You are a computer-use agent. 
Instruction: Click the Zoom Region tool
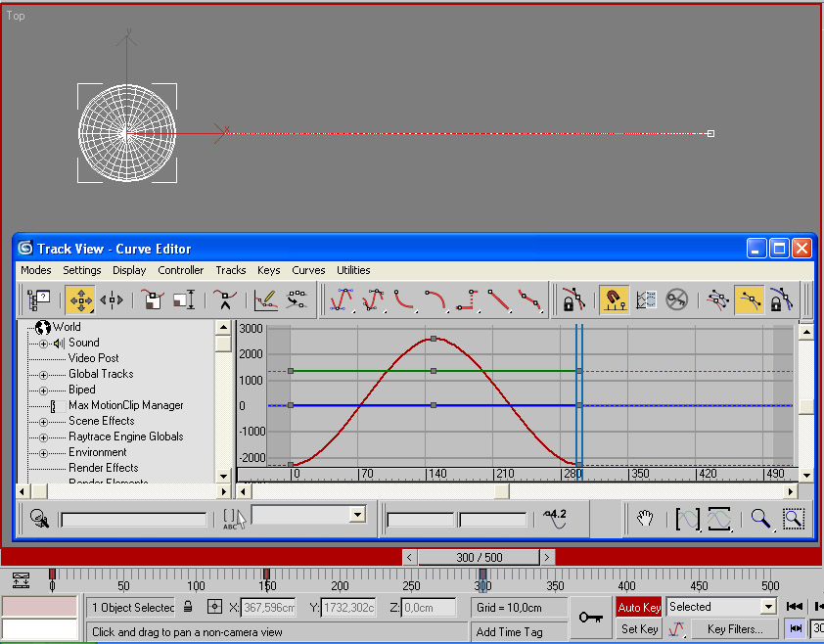793,519
